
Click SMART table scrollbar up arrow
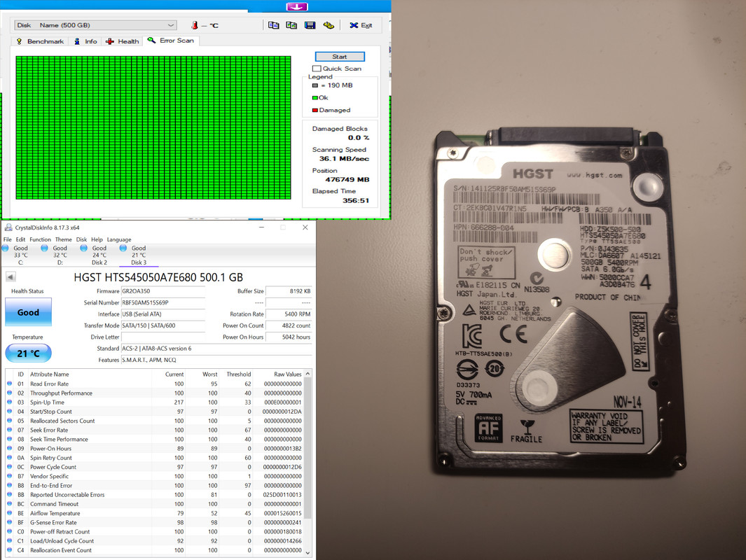(x=308, y=374)
